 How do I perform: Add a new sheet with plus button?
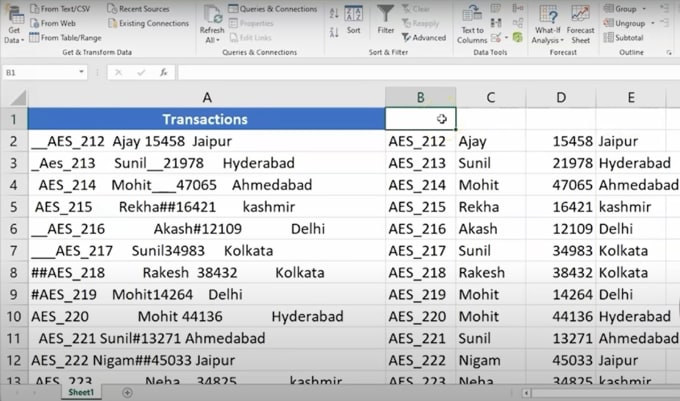tap(127, 393)
